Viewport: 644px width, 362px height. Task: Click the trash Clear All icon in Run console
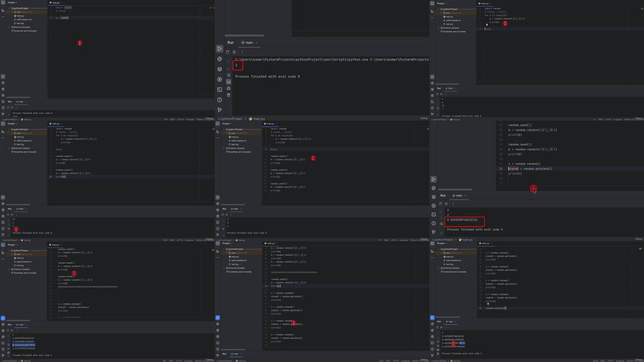click(x=229, y=95)
